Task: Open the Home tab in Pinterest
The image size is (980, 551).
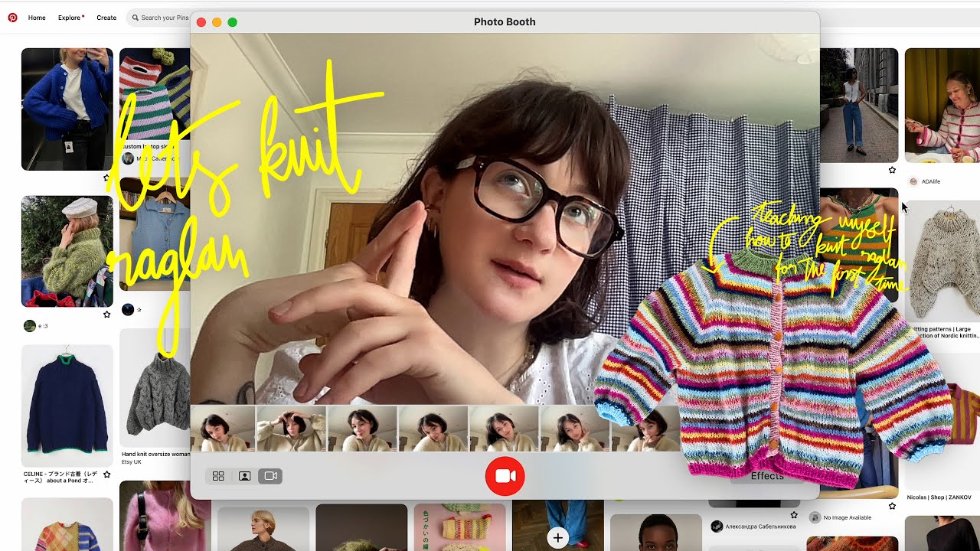Action: point(37,18)
